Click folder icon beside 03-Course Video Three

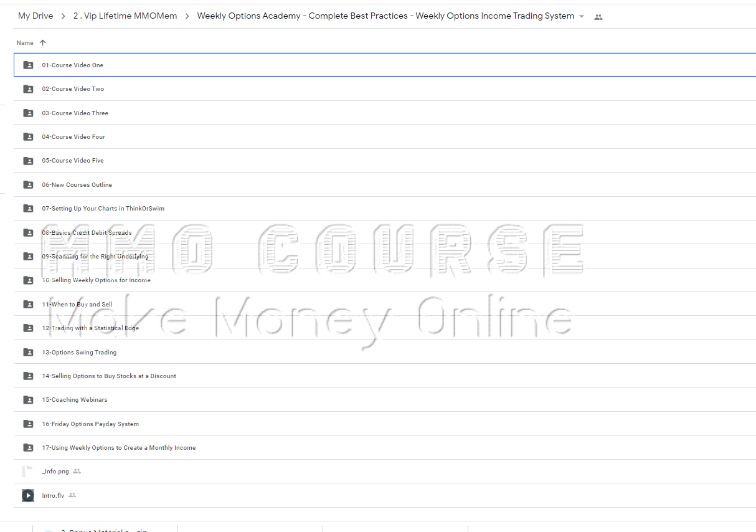(x=28, y=113)
